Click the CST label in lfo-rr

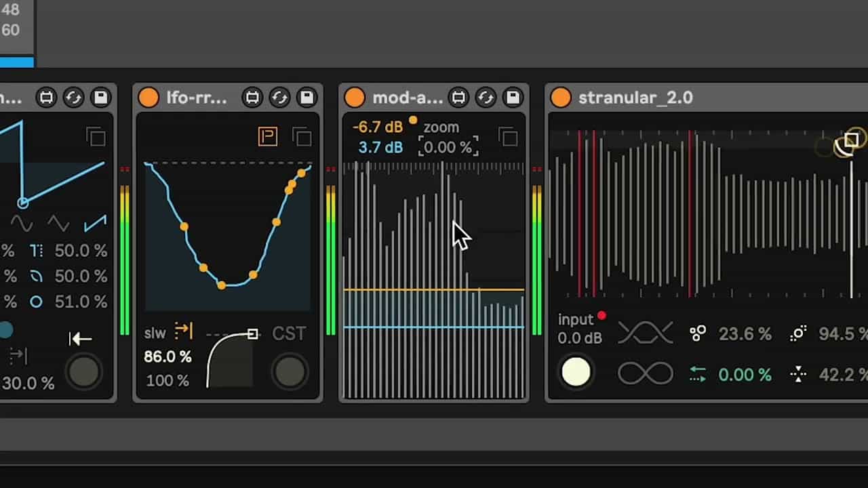tap(289, 333)
